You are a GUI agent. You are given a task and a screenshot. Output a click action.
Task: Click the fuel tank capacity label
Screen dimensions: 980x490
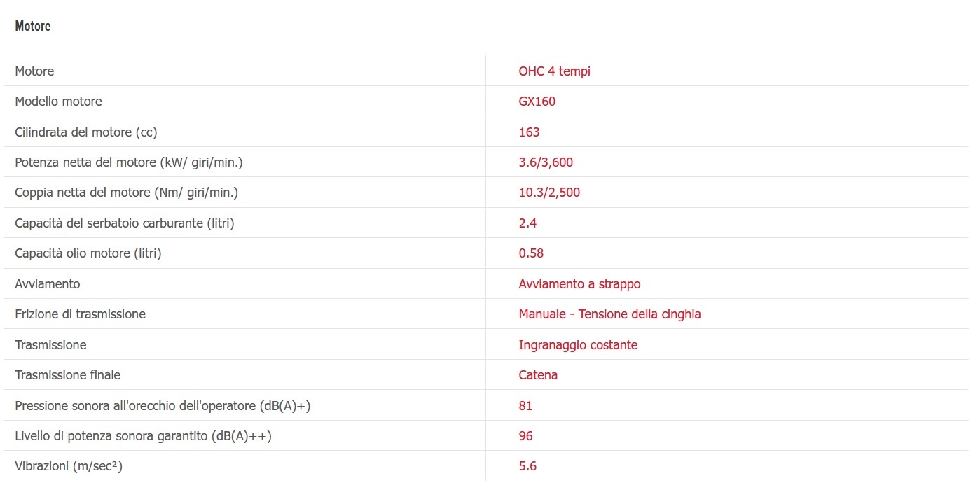pos(124,223)
